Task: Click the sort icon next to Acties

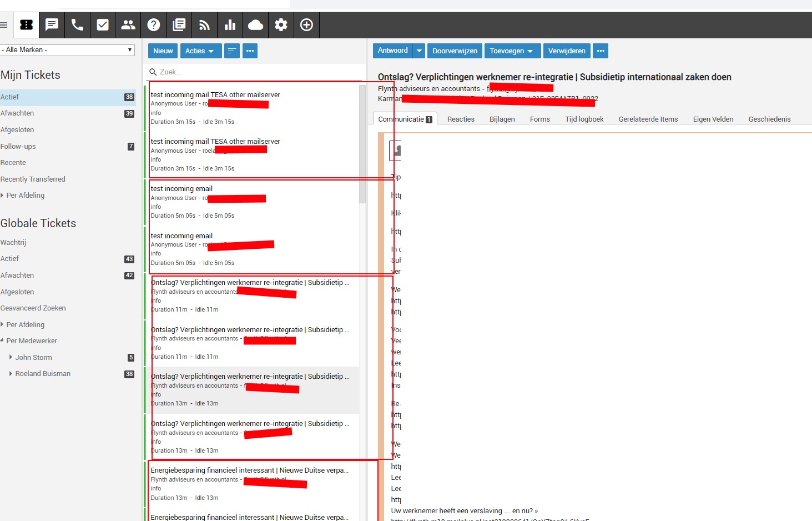Action: tap(232, 51)
